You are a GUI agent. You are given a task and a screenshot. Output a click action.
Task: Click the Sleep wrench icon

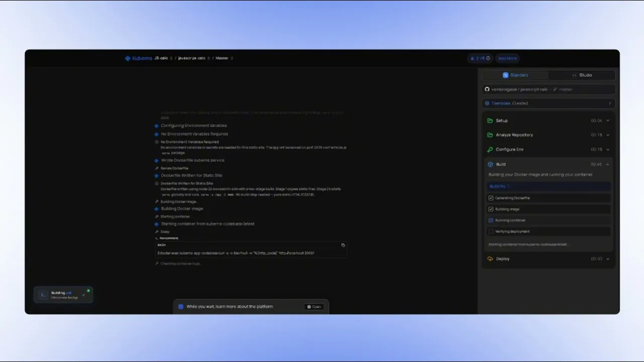pyautogui.click(x=157, y=232)
